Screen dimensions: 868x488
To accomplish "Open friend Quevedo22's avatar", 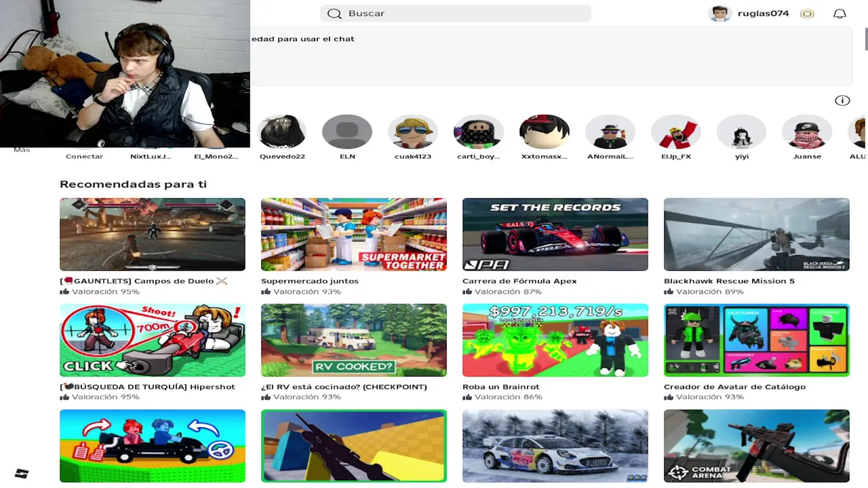I will tap(282, 131).
